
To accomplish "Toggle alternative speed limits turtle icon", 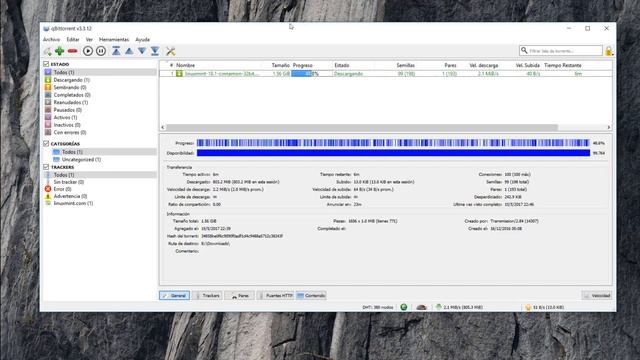I will [x=421, y=307].
